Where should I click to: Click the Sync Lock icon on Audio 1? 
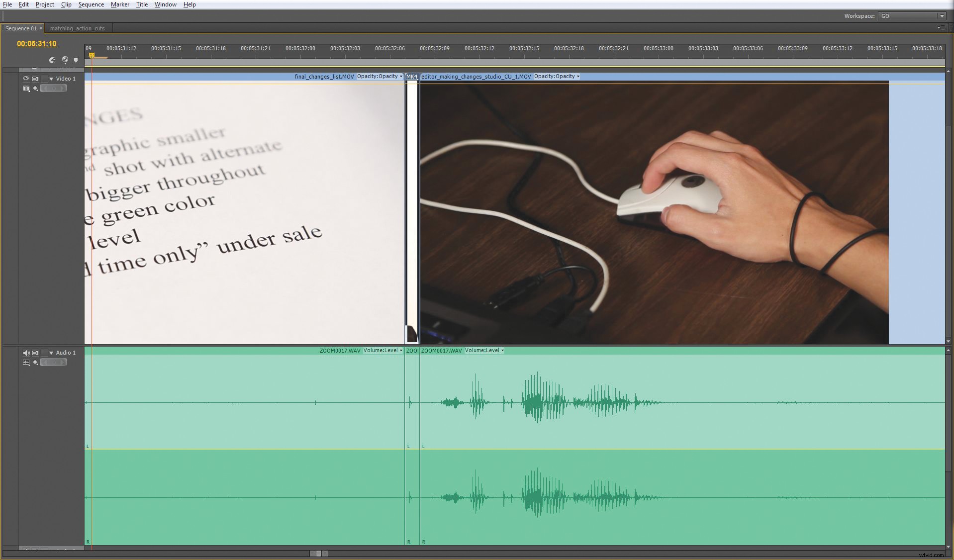[x=35, y=353]
